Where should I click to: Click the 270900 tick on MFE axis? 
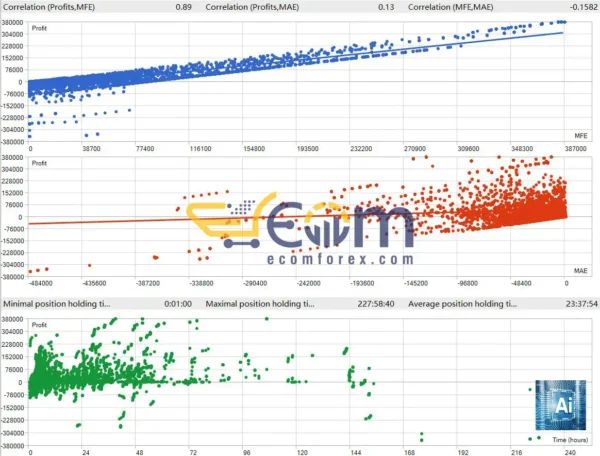pyautogui.click(x=414, y=148)
